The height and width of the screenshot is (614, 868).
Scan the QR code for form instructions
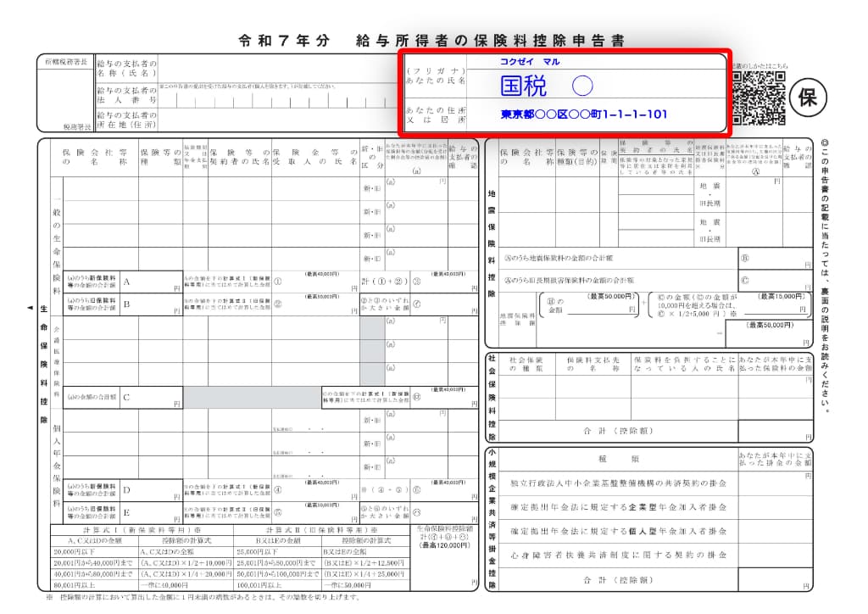tap(759, 97)
